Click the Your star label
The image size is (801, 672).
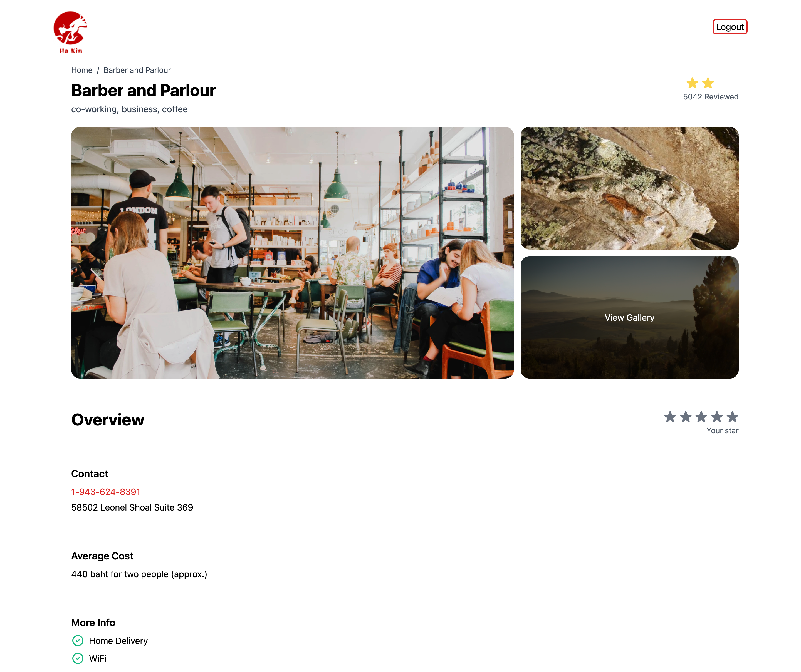[722, 430]
